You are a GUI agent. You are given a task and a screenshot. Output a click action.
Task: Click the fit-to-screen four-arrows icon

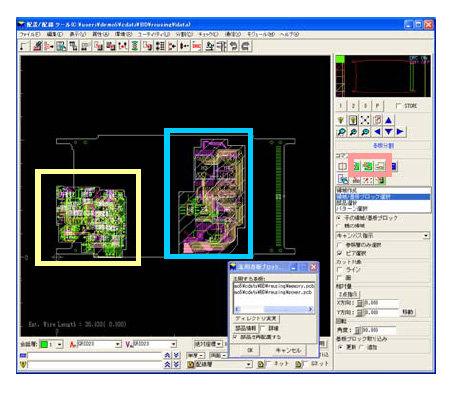click(365, 120)
